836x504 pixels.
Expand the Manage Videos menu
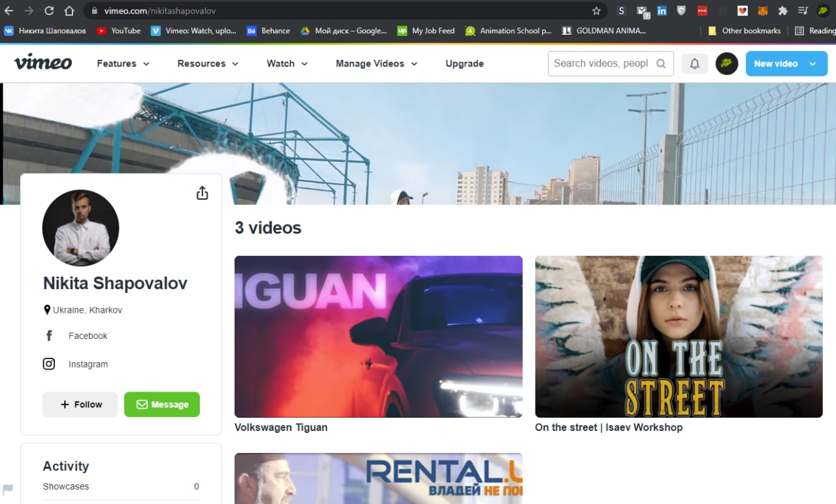[x=377, y=63]
